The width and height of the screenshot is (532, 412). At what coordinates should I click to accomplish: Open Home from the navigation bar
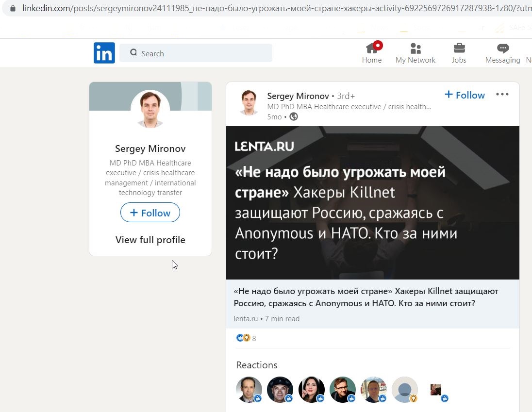[372, 53]
